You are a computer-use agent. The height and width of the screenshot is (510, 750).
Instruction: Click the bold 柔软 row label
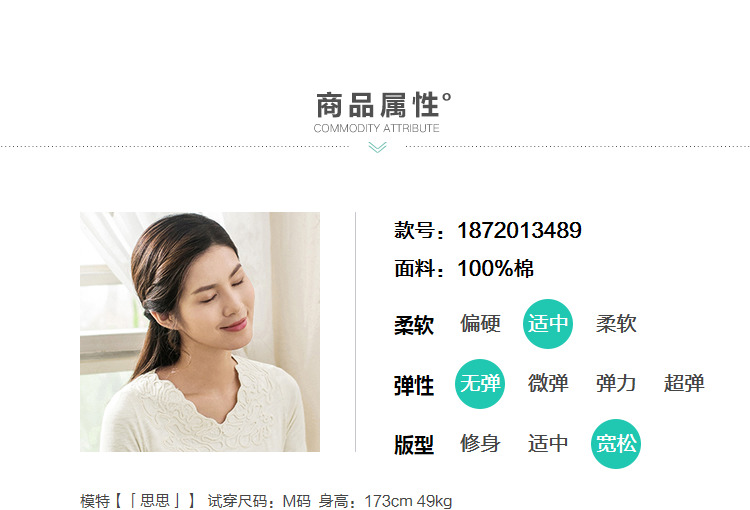click(414, 325)
